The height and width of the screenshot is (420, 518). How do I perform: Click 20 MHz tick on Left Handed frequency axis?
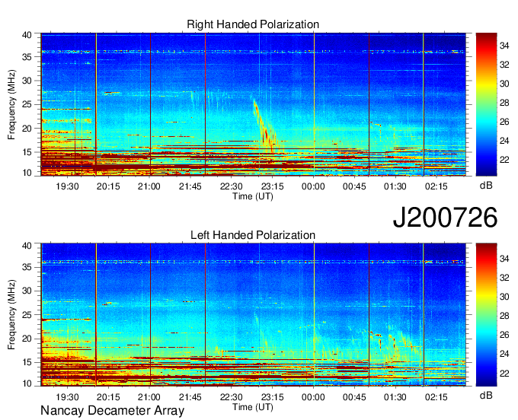[27, 339]
